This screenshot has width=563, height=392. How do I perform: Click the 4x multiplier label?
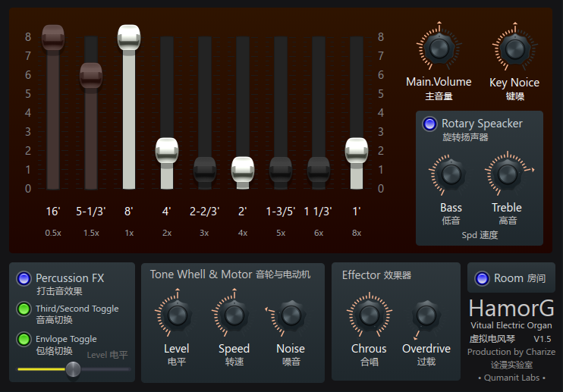coord(243,233)
